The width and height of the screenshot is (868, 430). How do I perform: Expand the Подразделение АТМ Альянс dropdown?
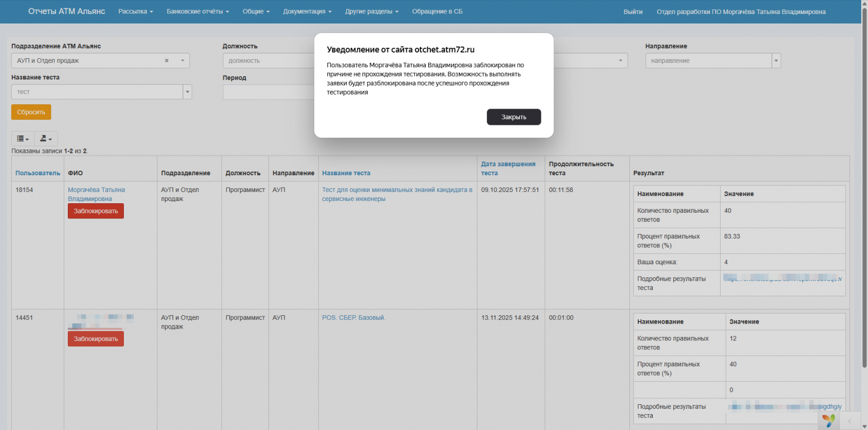click(182, 60)
